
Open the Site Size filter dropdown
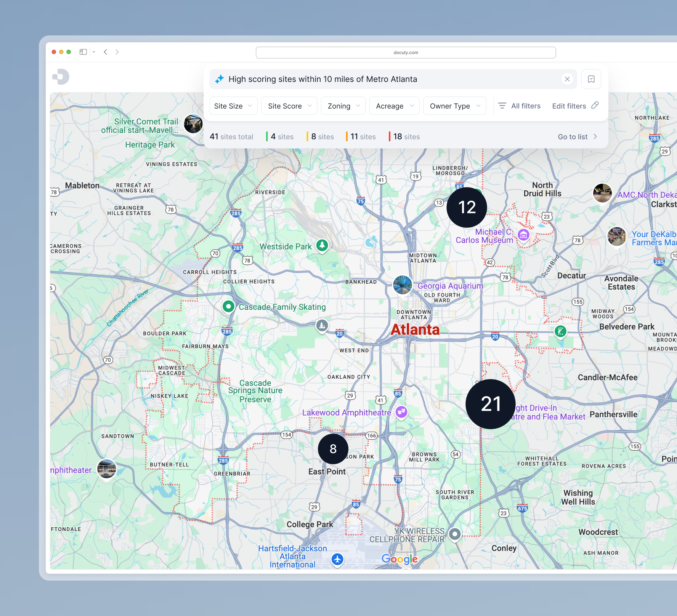233,106
